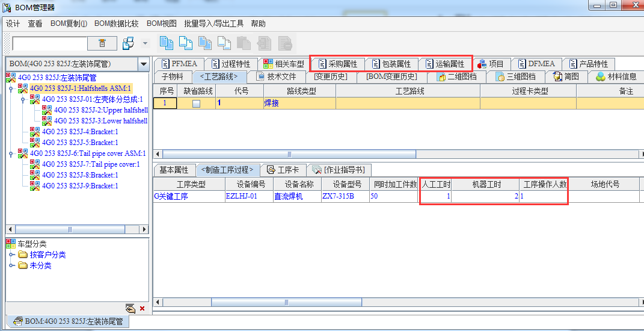Switch to the 相关车型 tab

click(x=284, y=64)
